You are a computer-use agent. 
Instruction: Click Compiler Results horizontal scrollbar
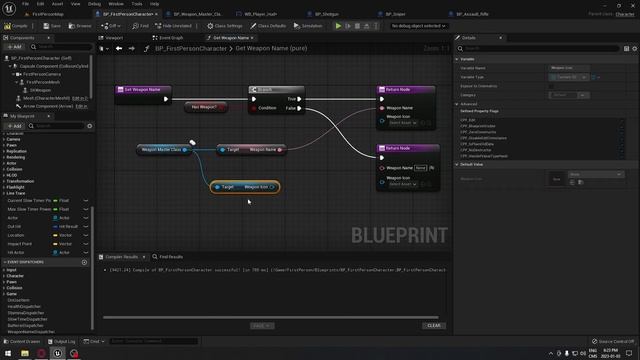271,317
